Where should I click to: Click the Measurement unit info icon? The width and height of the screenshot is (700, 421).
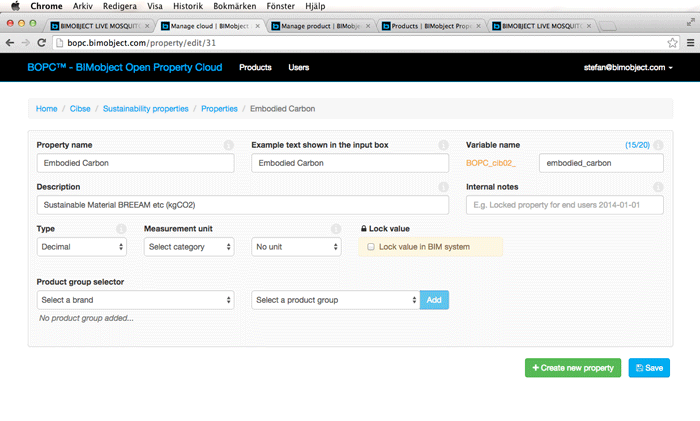coord(336,229)
